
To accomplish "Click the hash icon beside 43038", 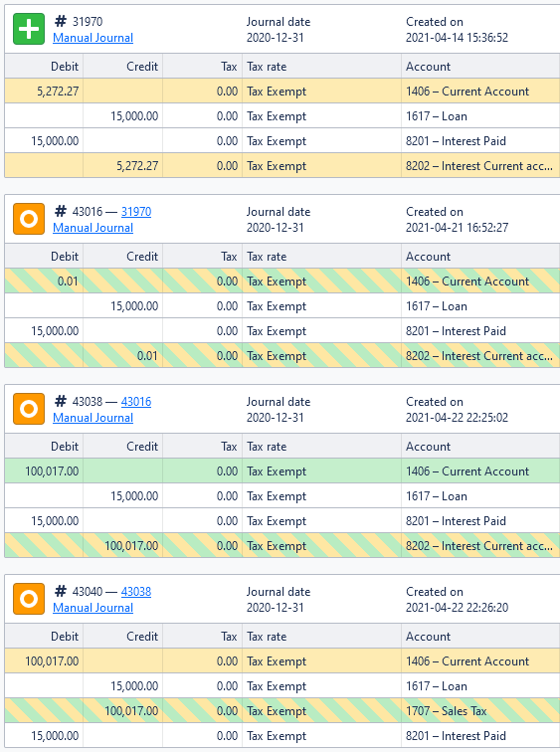I will tap(61, 401).
